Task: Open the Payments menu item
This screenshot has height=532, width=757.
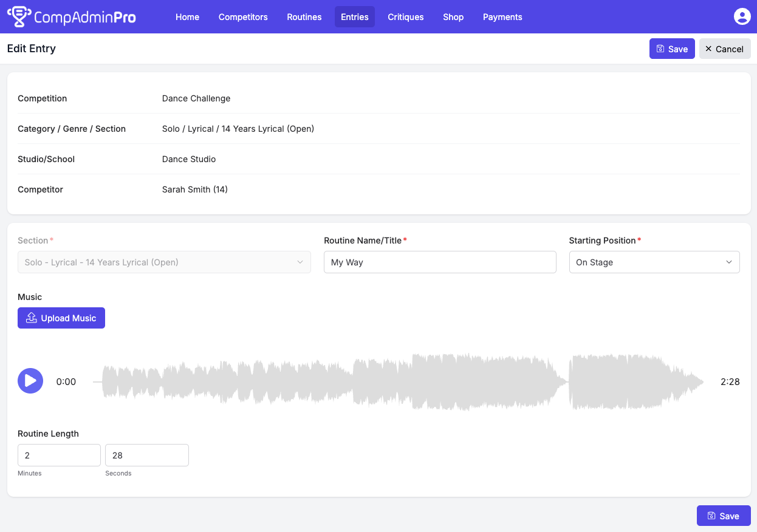Action: tap(502, 17)
